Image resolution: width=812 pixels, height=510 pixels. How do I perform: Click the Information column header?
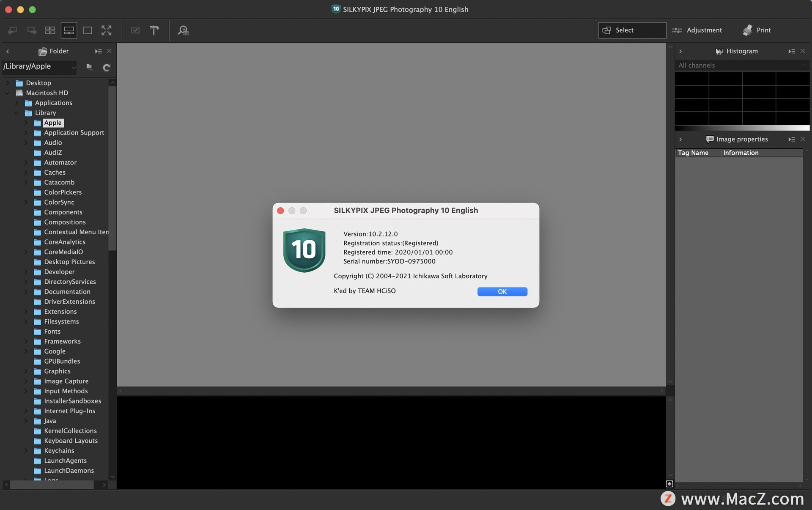762,153
